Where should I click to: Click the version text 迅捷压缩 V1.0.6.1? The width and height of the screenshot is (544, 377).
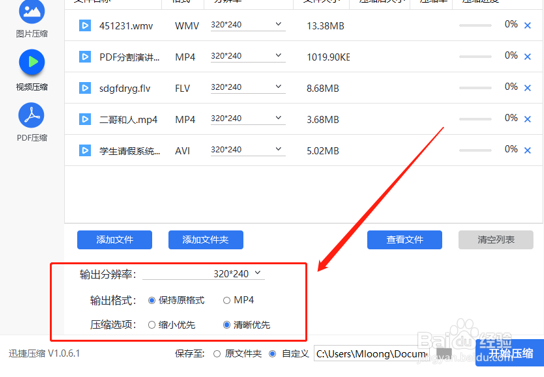44,353
